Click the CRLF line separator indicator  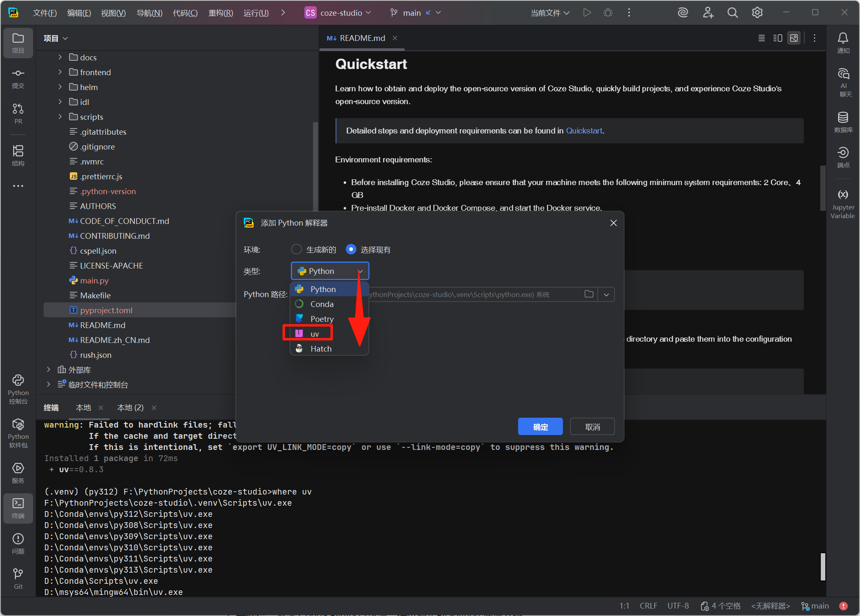[x=649, y=606]
